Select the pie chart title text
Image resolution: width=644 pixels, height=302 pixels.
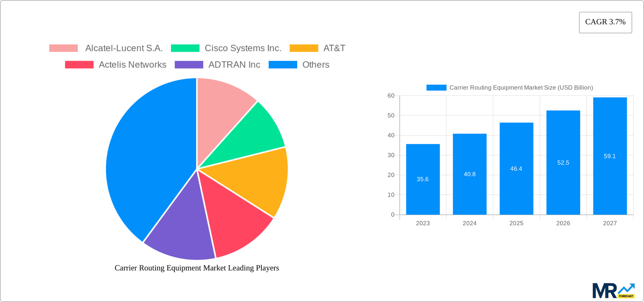197,268
